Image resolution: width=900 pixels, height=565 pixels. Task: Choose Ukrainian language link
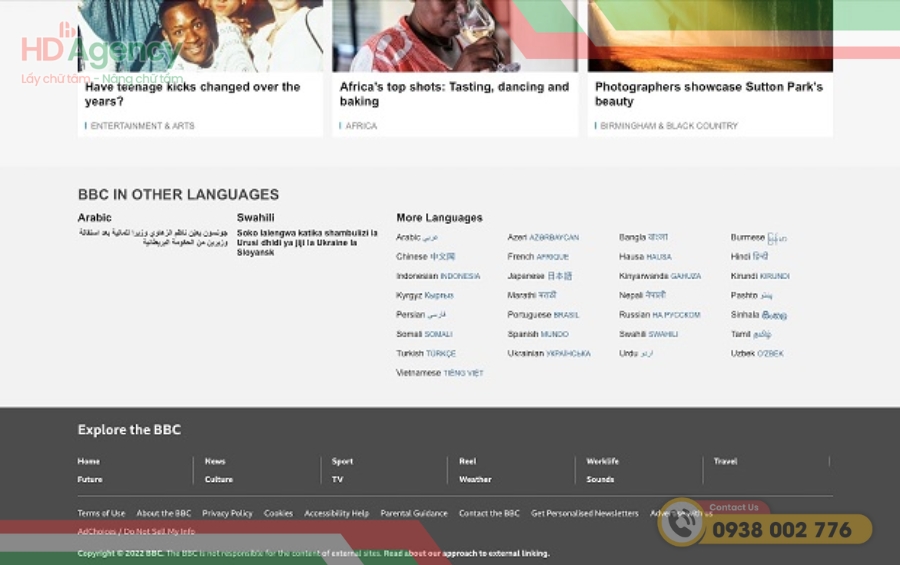[549, 354]
